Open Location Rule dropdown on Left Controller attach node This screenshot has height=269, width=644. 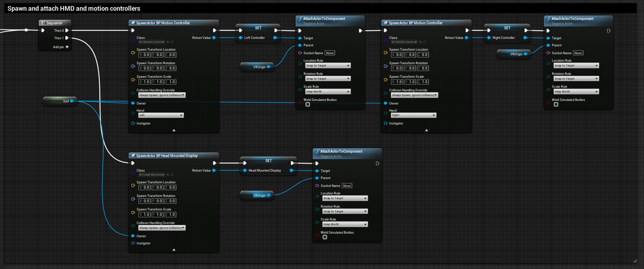click(328, 66)
